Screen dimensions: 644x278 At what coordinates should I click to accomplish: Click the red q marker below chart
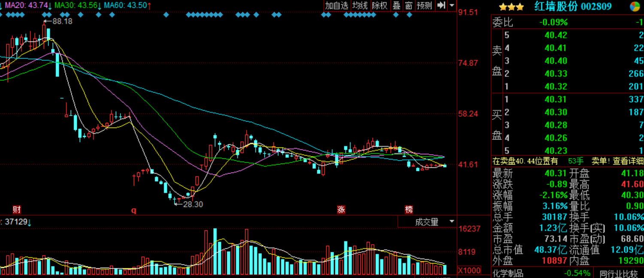click(133, 210)
